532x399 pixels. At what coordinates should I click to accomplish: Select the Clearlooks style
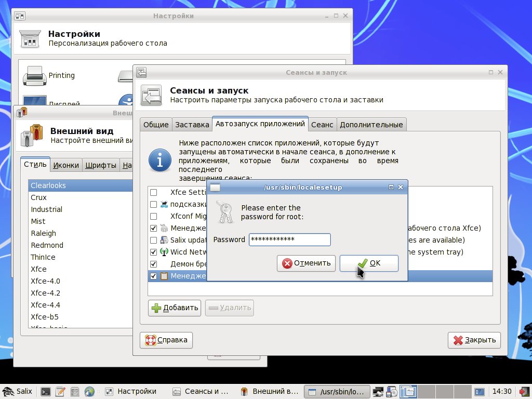81,185
